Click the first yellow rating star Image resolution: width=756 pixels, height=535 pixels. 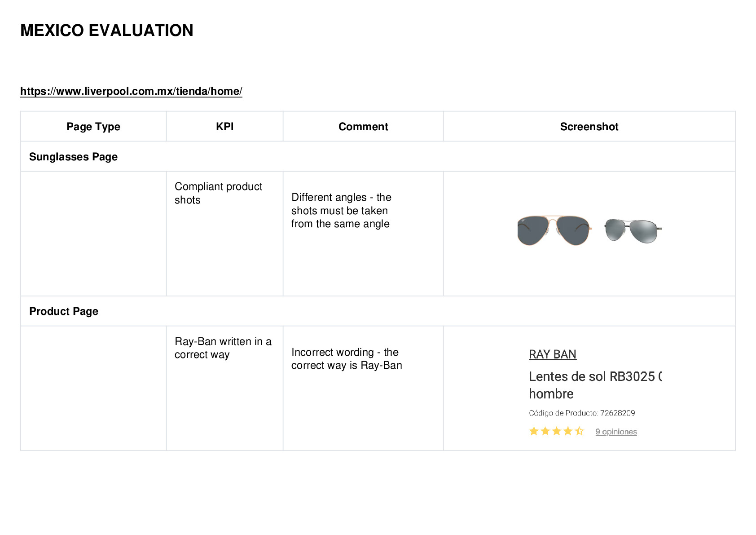point(534,431)
